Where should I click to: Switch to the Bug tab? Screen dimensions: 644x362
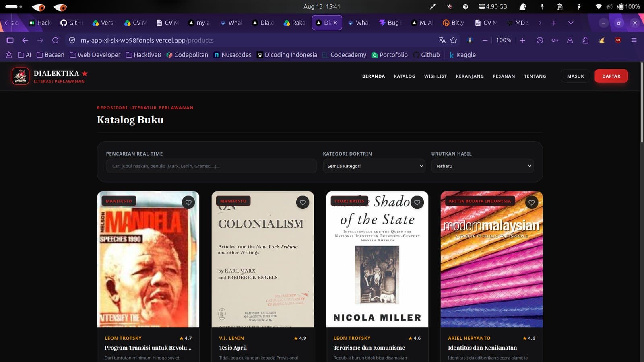390,23
